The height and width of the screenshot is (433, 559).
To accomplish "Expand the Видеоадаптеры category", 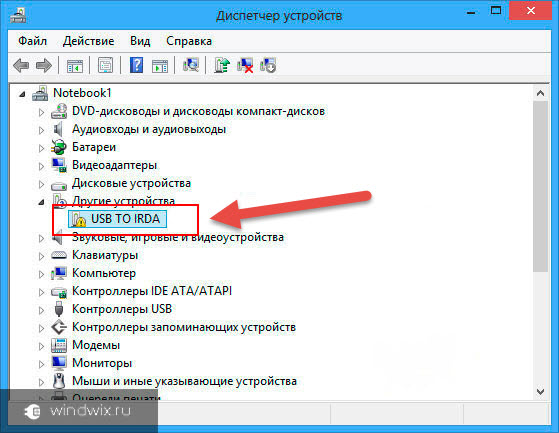I will click(x=41, y=166).
